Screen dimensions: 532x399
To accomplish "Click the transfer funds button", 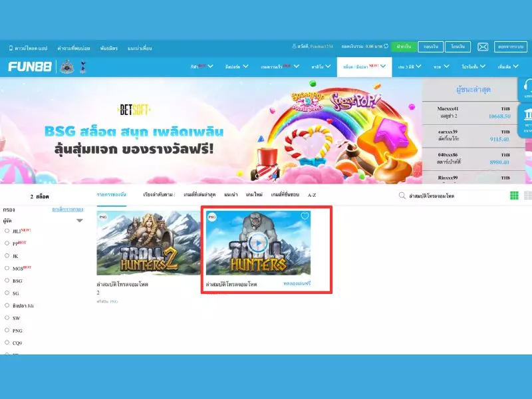I will pyautogui.click(x=458, y=47).
